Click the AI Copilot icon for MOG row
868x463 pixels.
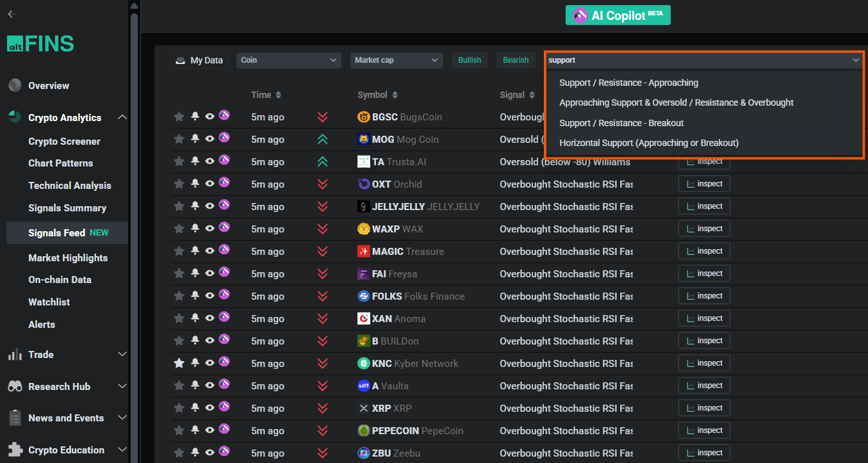pyautogui.click(x=224, y=138)
